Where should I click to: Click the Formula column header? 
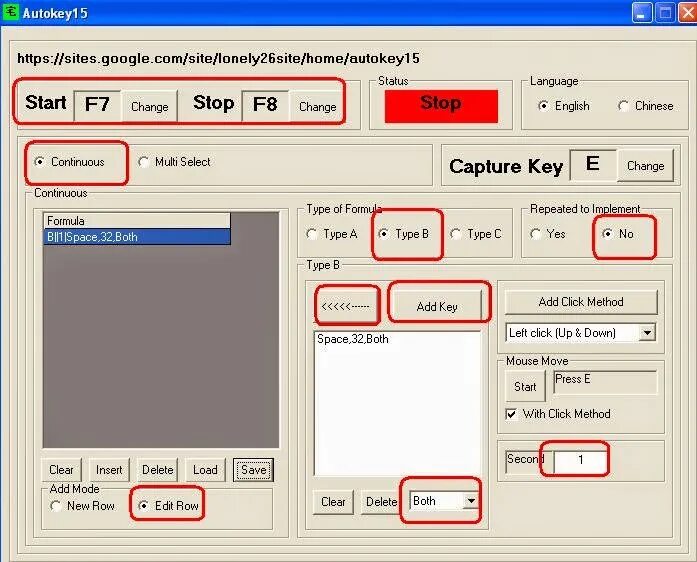(137, 221)
